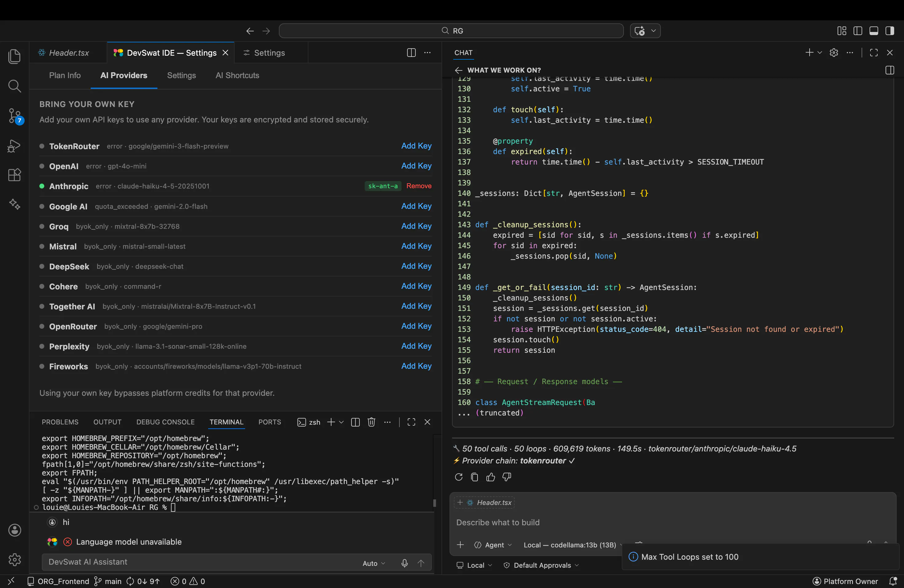This screenshot has width=904, height=588.
Task: Go back from What We Work On
Action: tap(458, 70)
